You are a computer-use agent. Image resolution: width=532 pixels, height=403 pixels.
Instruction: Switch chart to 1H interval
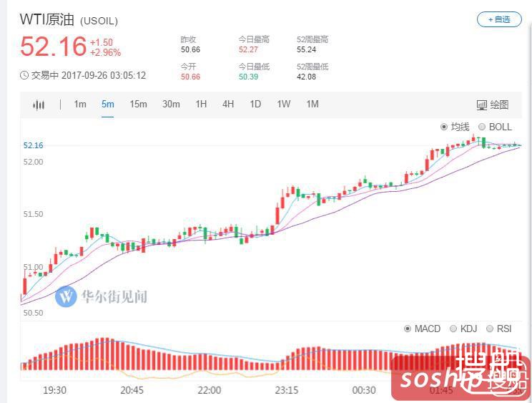[201, 105]
